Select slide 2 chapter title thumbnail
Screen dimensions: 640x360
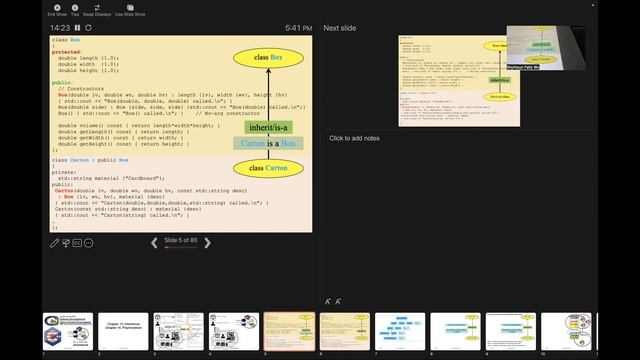click(123, 331)
